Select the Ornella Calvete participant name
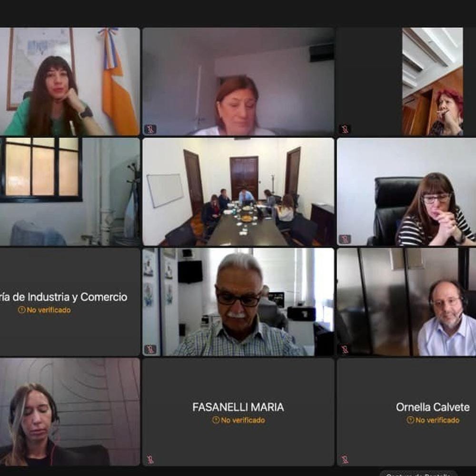476x476 pixels. 433,407
